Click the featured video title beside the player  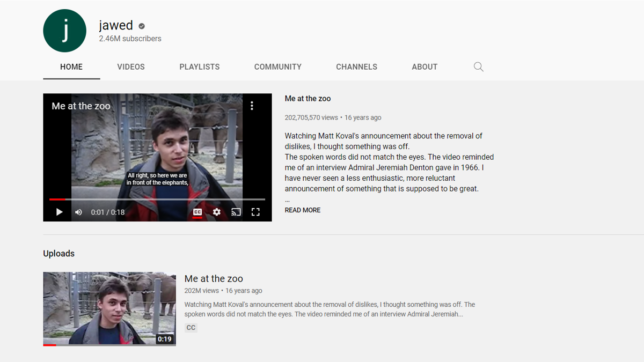click(308, 99)
